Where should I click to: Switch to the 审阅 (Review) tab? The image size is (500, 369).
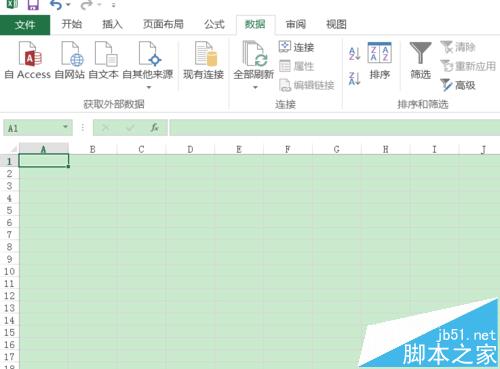296,24
